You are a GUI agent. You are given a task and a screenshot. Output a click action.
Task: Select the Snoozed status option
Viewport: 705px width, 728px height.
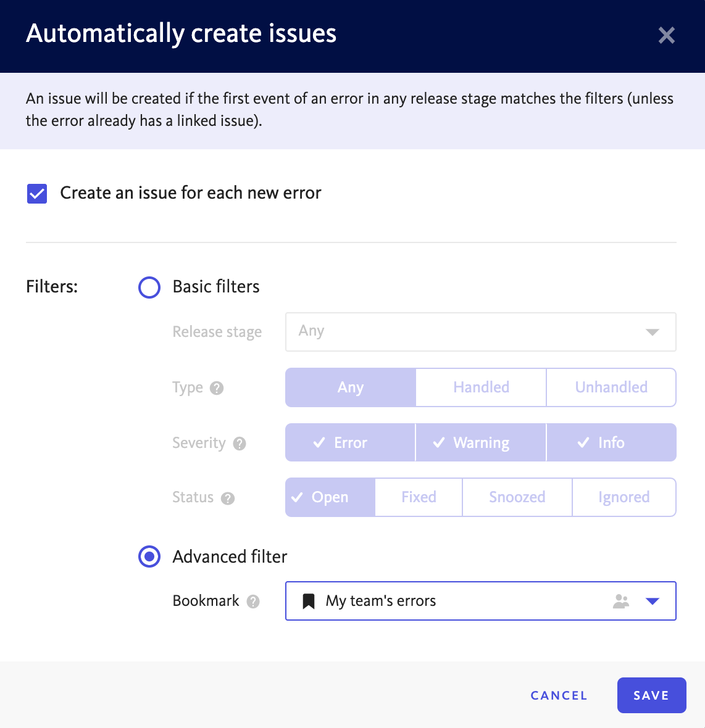point(517,497)
